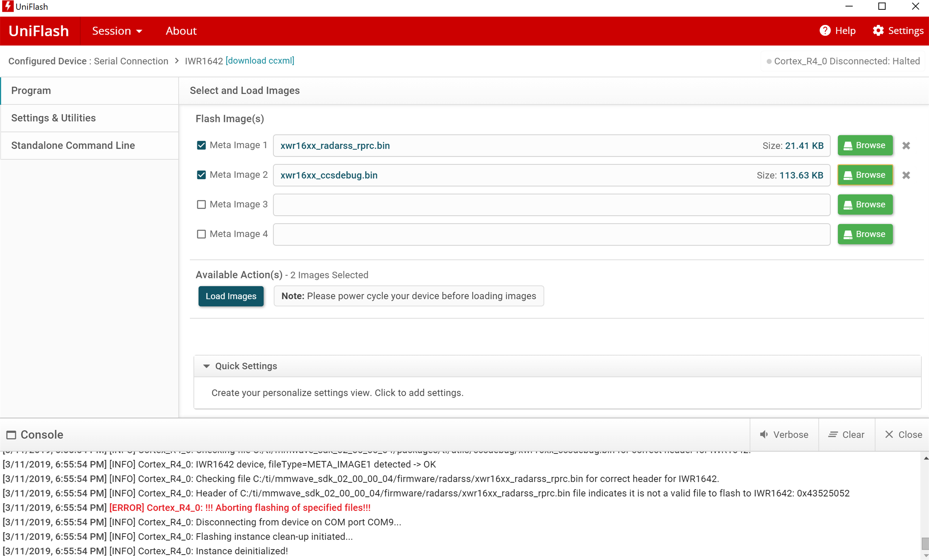Click the Console panel window icon

coord(11,435)
